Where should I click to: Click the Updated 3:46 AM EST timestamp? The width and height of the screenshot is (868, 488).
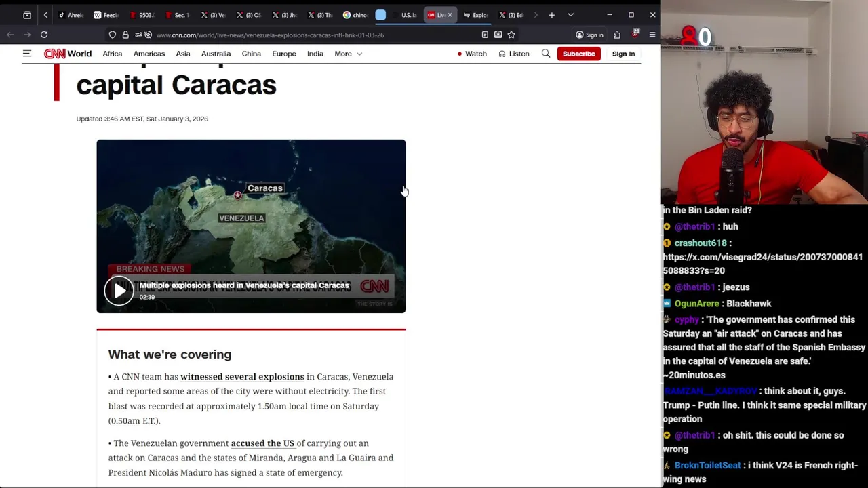point(142,119)
